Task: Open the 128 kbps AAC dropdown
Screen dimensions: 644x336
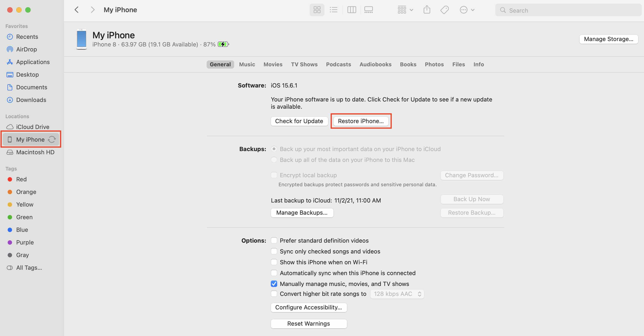Action: pyautogui.click(x=397, y=294)
